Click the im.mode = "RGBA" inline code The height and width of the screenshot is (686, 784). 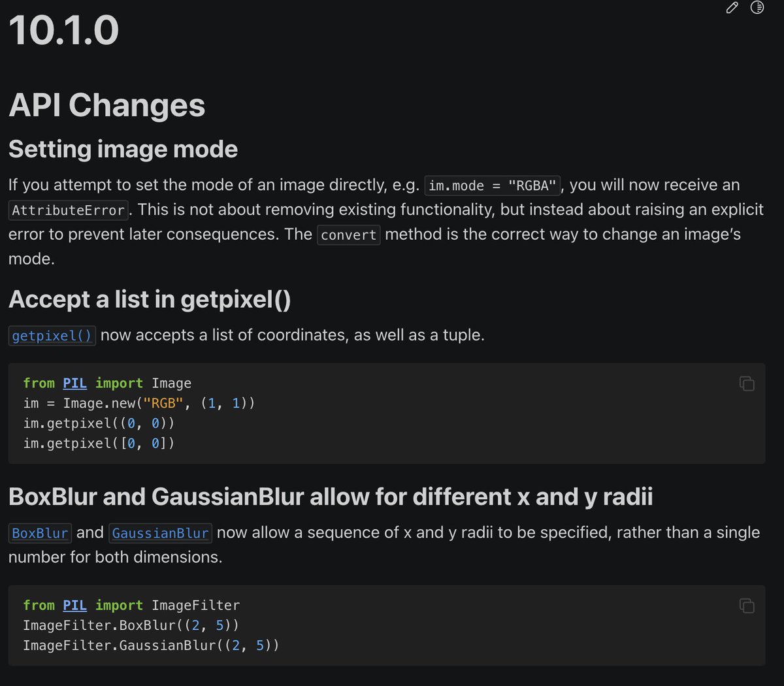(x=493, y=186)
